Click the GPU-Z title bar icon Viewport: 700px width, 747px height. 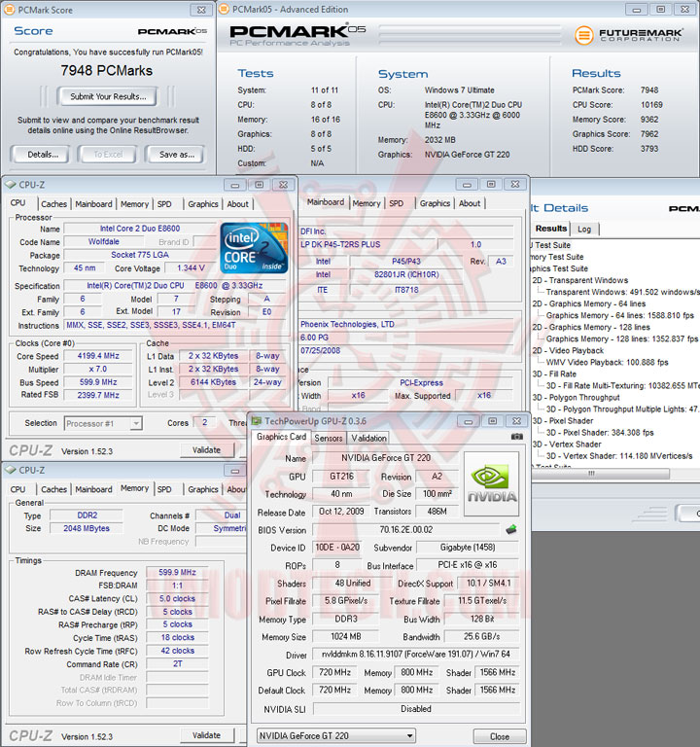point(257,420)
